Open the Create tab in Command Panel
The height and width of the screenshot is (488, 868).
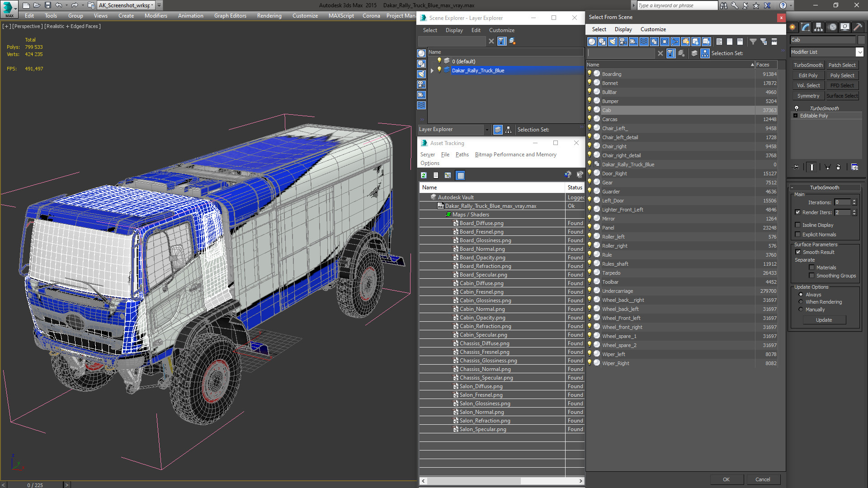pos(793,27)
